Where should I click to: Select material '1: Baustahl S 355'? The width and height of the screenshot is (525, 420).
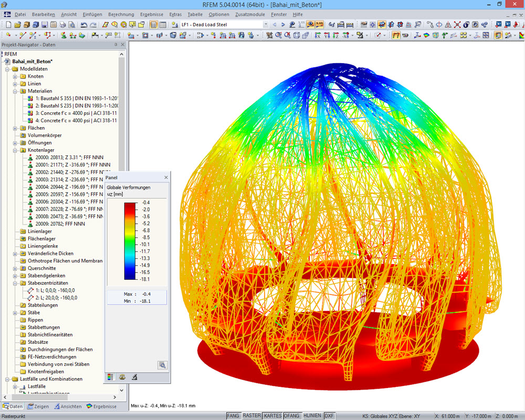point(77,99)
